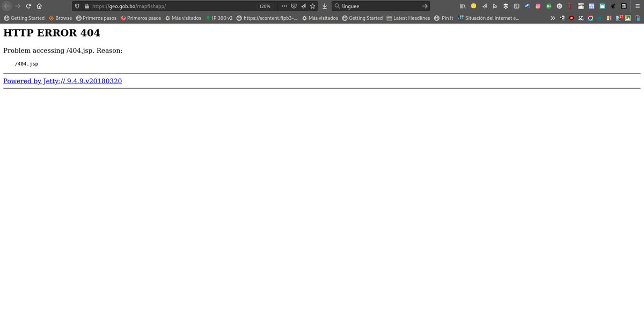This screenshot has height=318, width=644.
Task: Reload the current page
Action: [x=28, y=6]
